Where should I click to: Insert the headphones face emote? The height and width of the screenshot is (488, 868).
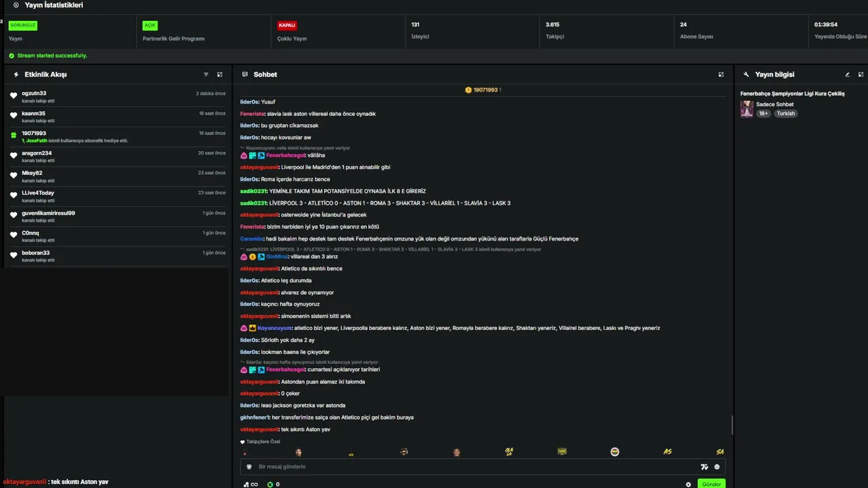point(403,452)
